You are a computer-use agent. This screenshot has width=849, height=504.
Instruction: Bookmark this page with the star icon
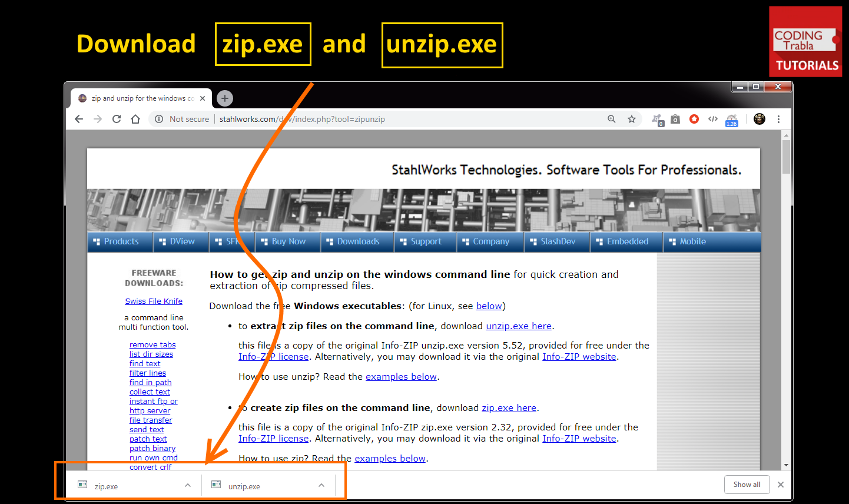pyautogui.click(x=632, y=119)
